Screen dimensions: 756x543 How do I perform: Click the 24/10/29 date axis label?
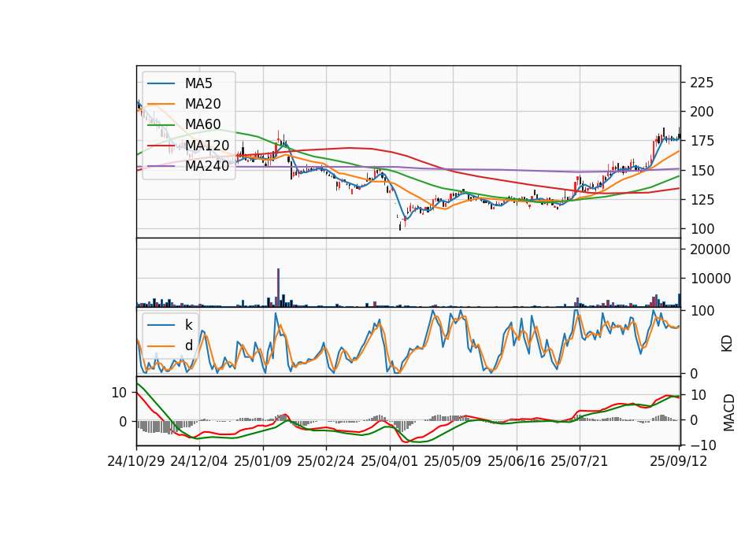pyautogui.click(x=136, y=461)
